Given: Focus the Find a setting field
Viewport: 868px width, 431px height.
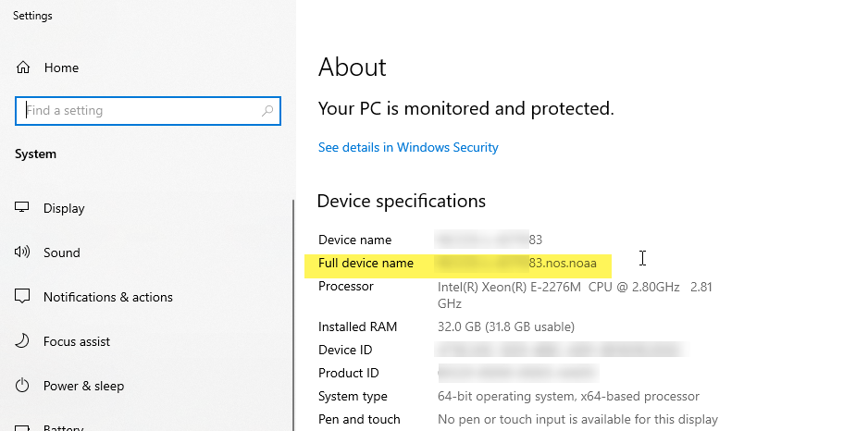Looking at the screenshot, I should coord(148,111).
